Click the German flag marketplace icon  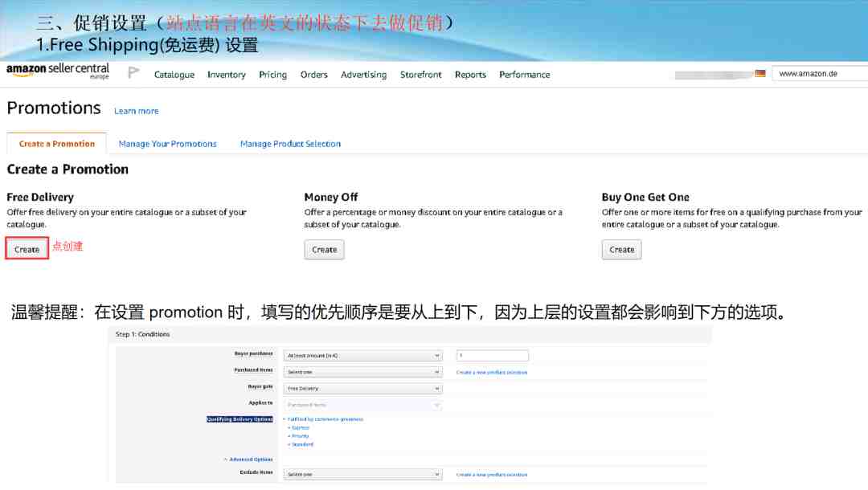pyautogui.click(x=760, y=74)
